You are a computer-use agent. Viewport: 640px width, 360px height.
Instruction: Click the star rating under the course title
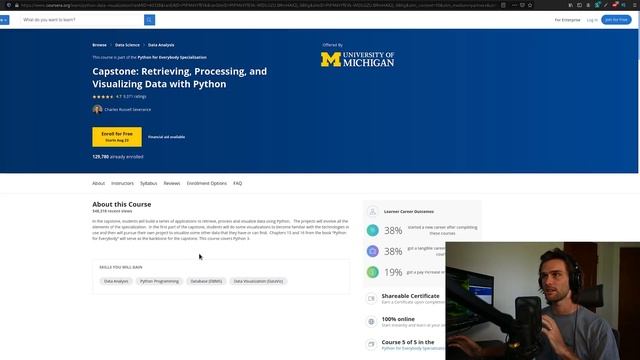[102, 97]
